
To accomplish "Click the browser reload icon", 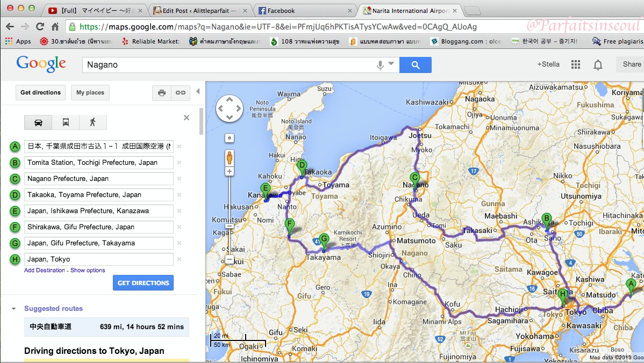I will click(40, 27).
